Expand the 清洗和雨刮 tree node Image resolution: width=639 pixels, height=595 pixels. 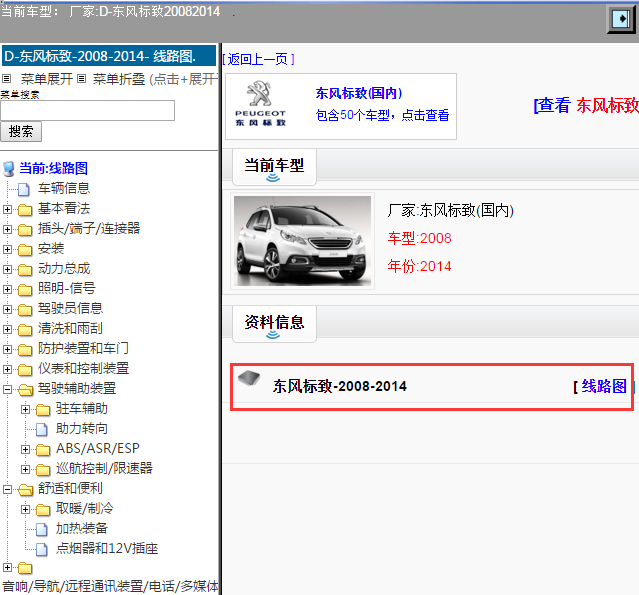pos(7,329)
